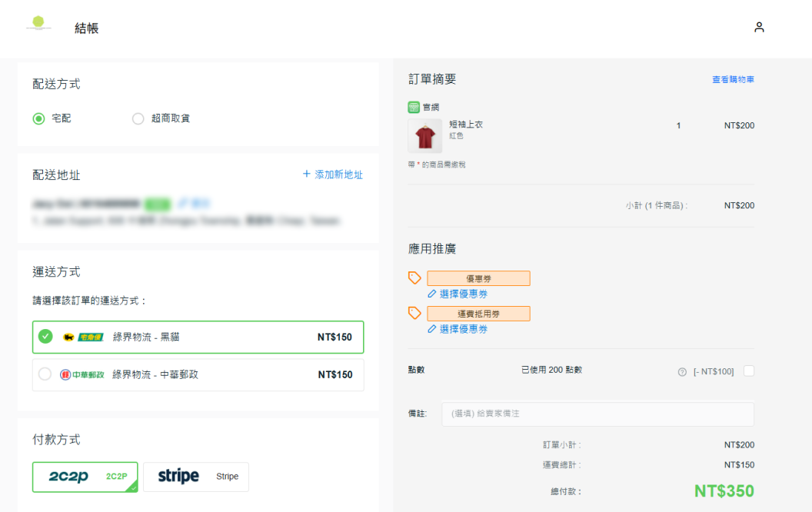Click 添加新地址 to add address
Image resolution: width=812 pixels, height=512 pixels.
[x=332, y=175]
